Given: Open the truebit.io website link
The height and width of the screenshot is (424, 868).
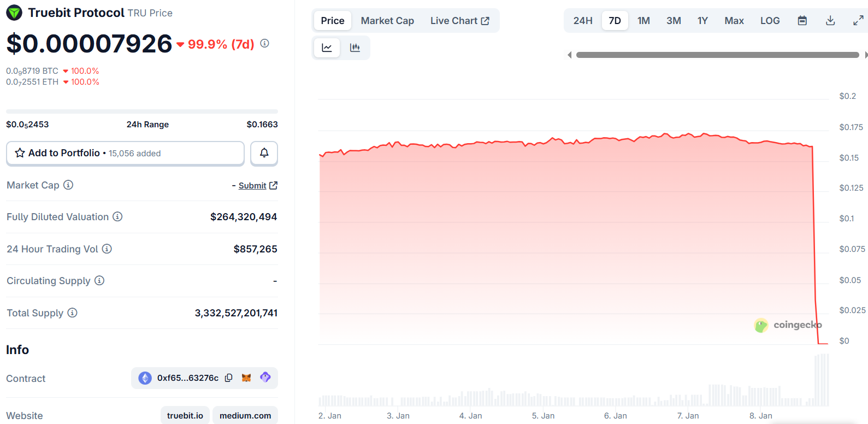Looking at the screenshot, I should click(x=185, y=415).
